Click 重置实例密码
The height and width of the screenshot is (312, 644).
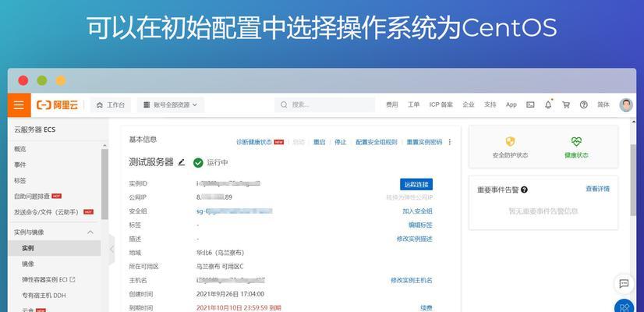pyautogui.click(x=424, y=142)
